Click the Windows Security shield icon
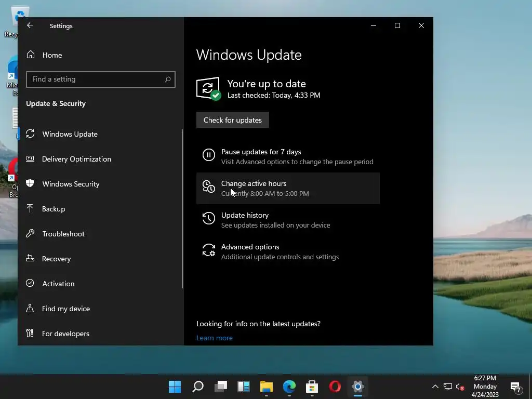Viewport: 532px width, 399px height. [x=30, y=183]
